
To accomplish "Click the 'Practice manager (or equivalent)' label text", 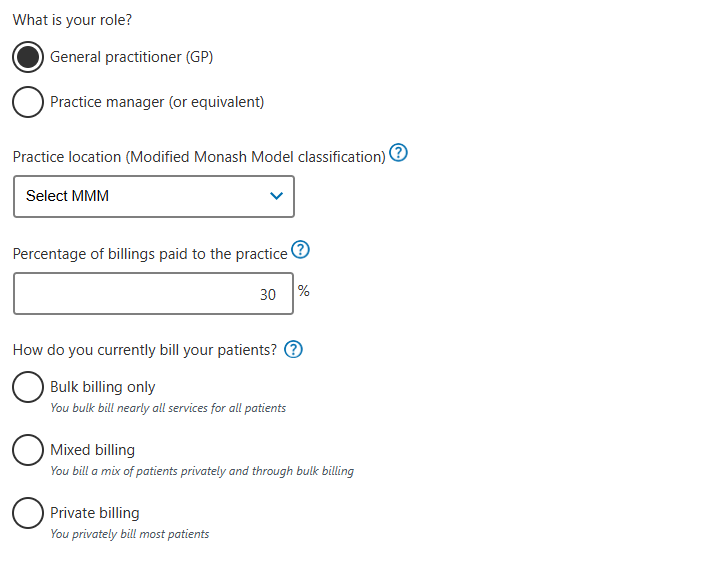I will 157,102.
